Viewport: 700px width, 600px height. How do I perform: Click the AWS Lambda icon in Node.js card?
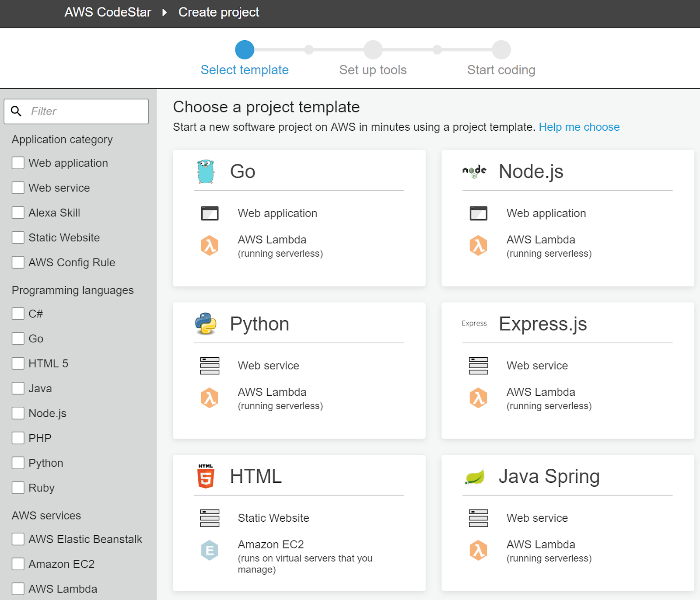coord(478,246)
